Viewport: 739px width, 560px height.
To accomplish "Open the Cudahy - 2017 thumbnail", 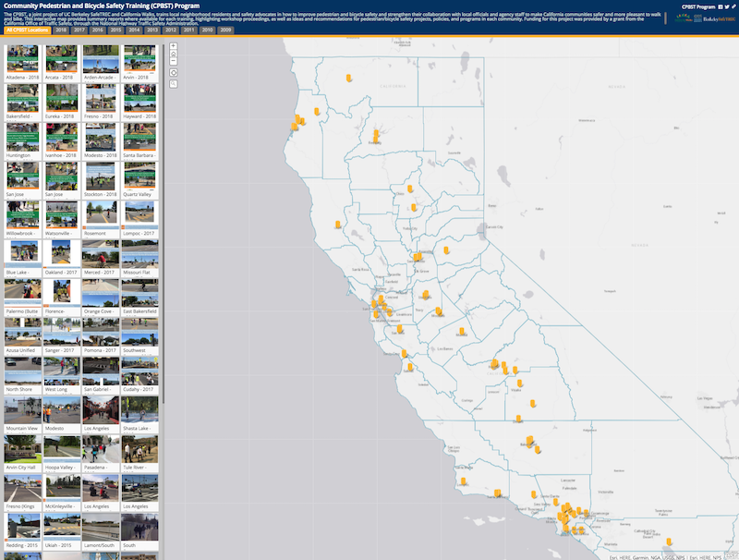I will pos(140,376).
